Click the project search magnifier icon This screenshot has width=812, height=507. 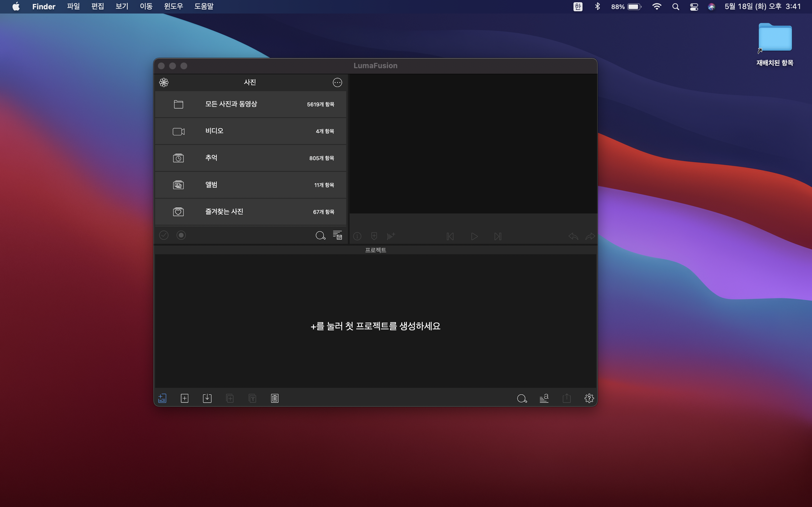[522, 398]
